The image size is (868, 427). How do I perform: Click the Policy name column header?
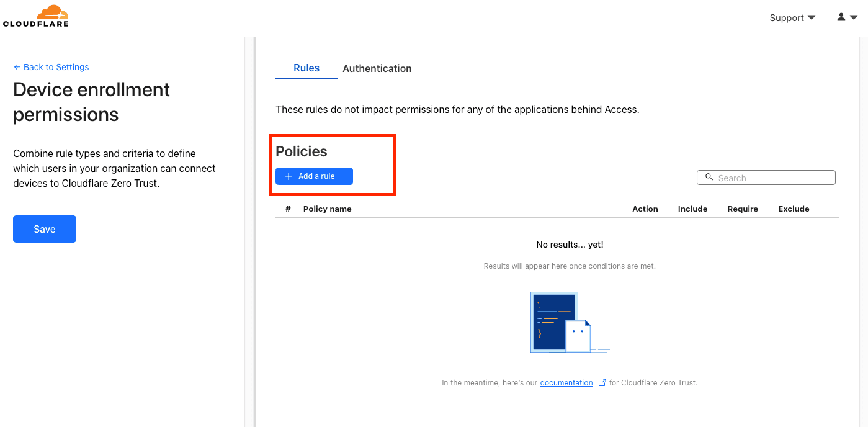click(328, 209)
